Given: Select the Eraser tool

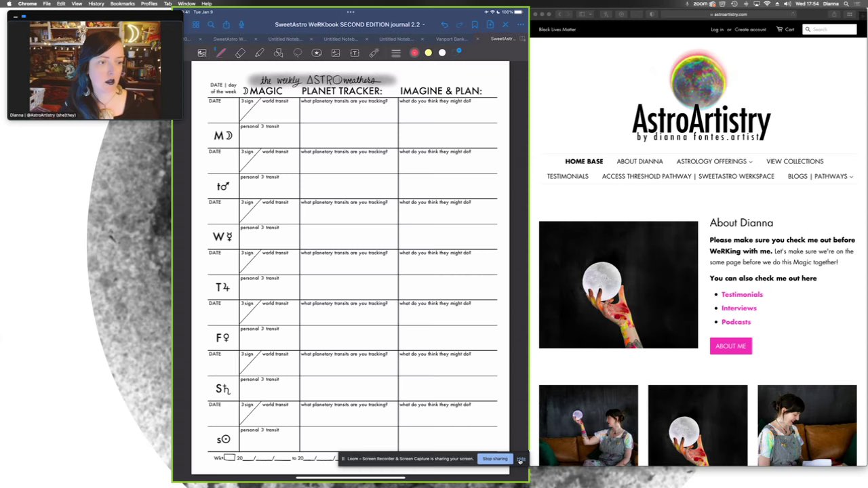Looking at the screenshot, I should [x=240, y=53].
